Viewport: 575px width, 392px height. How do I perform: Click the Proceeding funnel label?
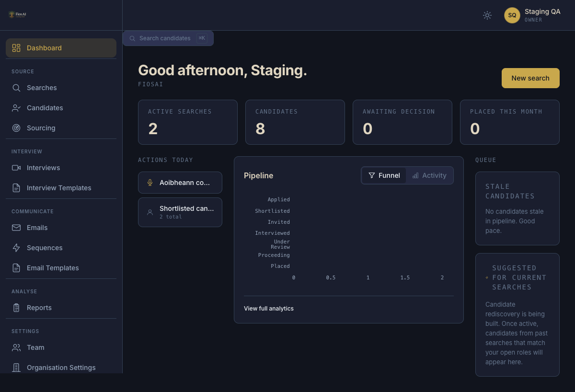(274, 255)
